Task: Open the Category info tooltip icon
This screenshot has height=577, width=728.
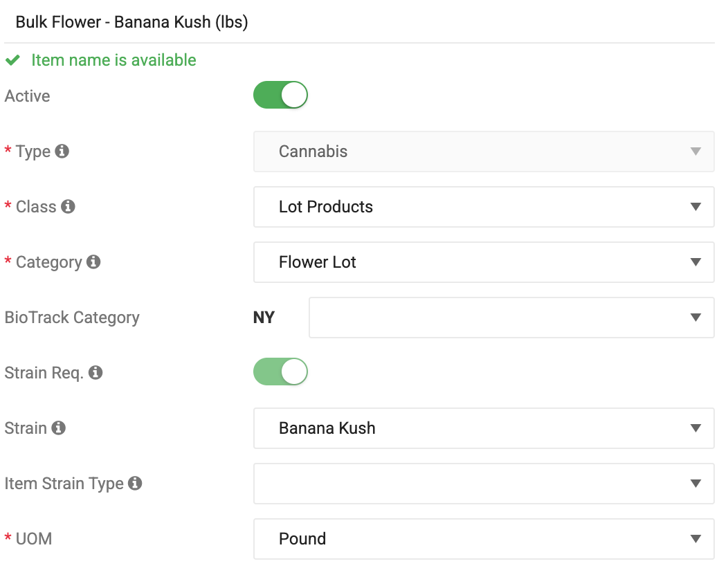Action: 93,262
